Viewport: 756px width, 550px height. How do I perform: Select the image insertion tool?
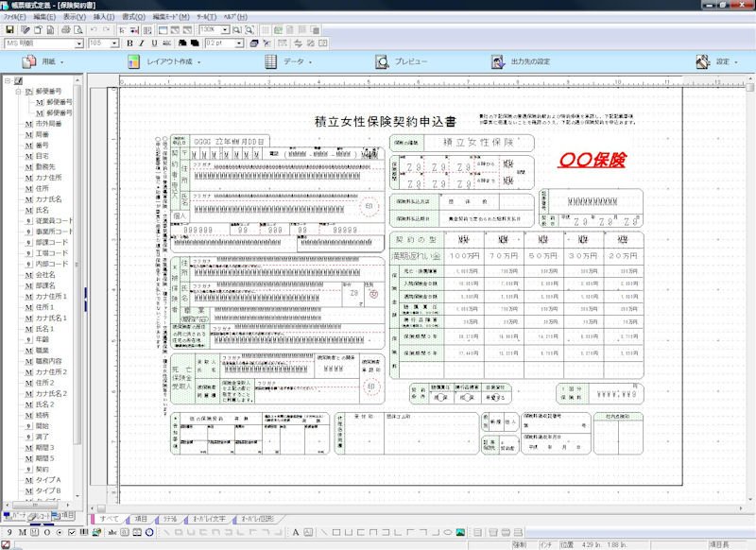pos(460,532)
